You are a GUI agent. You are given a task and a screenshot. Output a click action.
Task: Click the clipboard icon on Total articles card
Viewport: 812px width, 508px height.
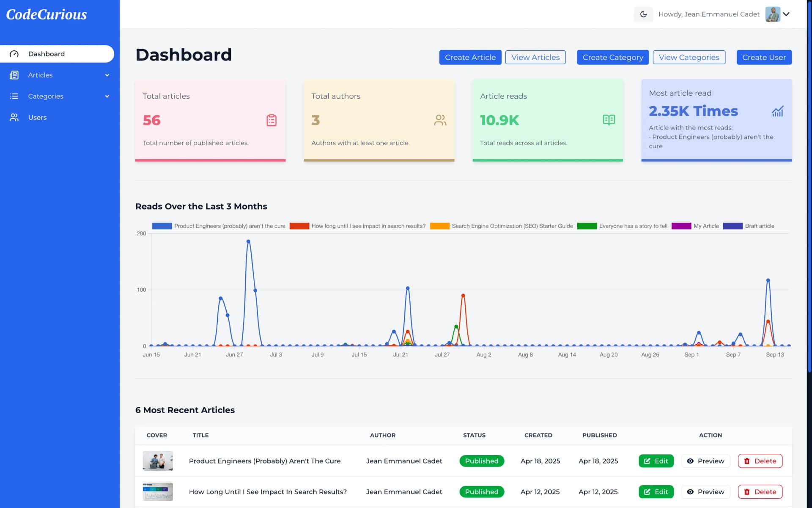pos(271,120)
